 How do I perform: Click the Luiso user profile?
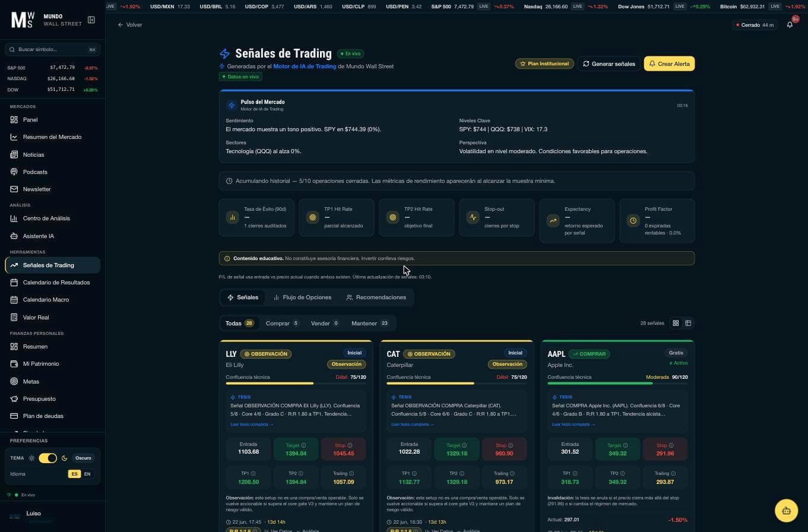pyautogui.click(x=52, y=516)
